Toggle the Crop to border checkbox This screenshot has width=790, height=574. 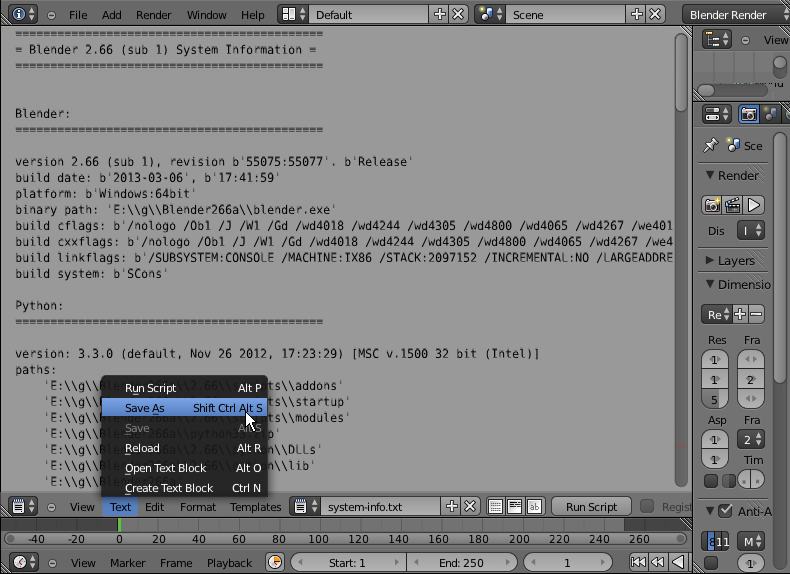pyautogui.click(x=729, y=481)
